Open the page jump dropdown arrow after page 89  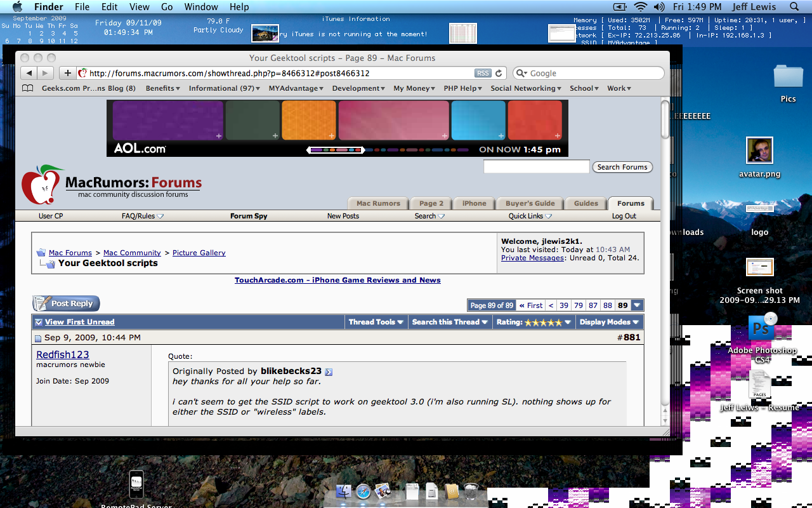[638, 305]
